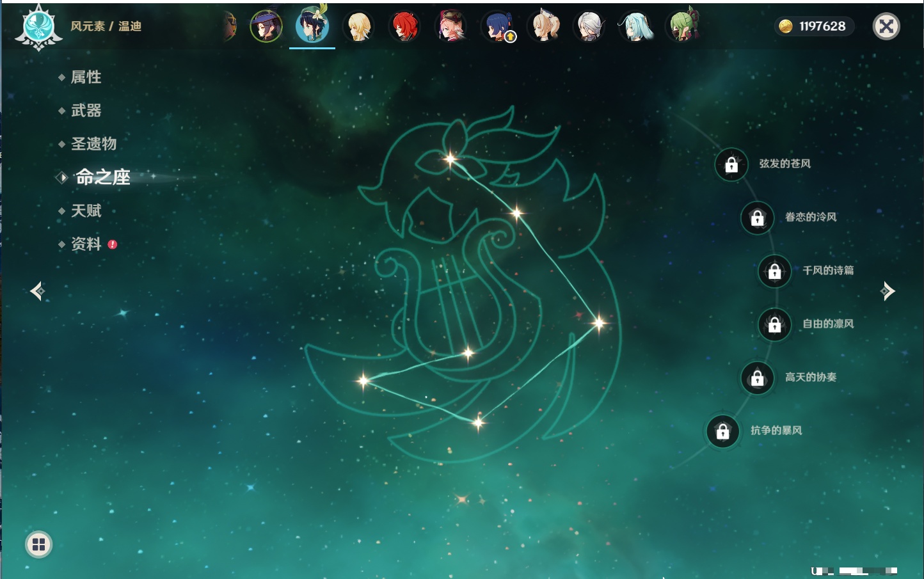Select the blonde cat-eared character avatar
The image size is (924, 579).
click(x=544, y=27)
